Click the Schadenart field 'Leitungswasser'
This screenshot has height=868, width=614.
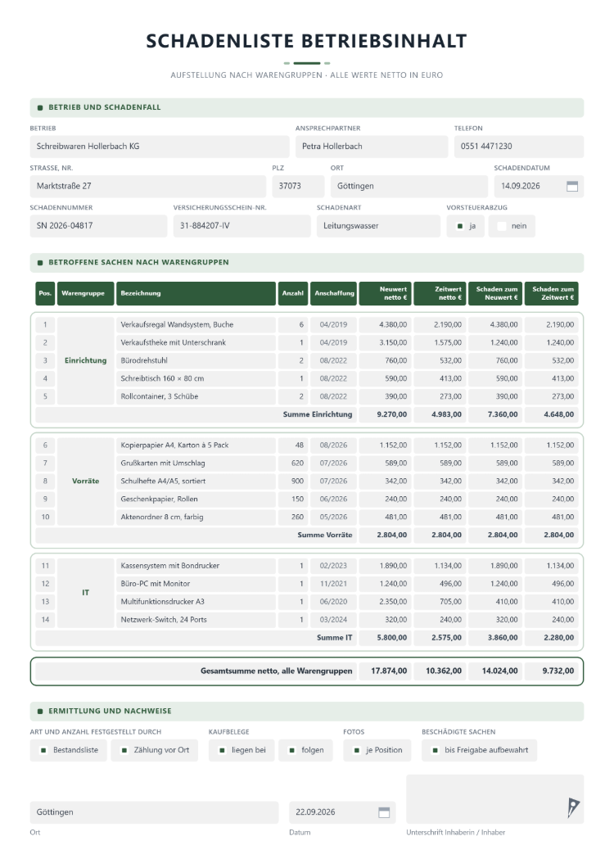[379, 226]
